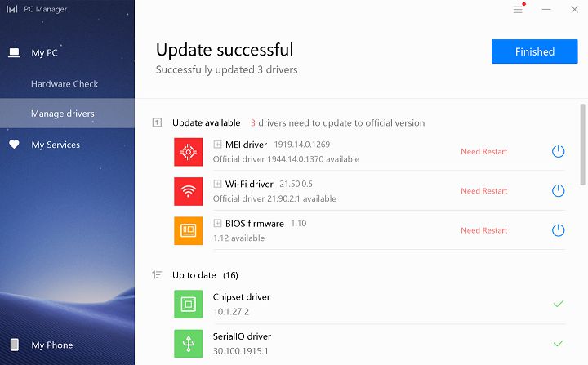The image size is (588, 365).
Task: Restart via power icon for MEI driver
Action: coord(558,152)
